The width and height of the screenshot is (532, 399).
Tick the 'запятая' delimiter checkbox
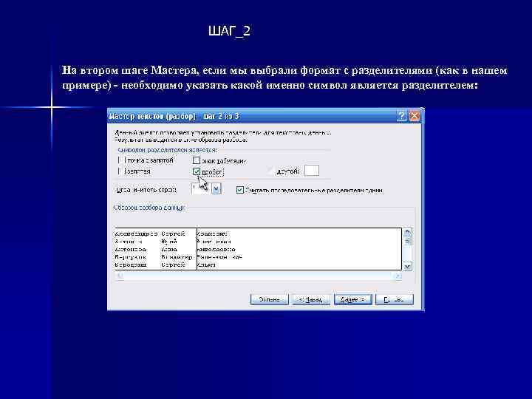(120, 171)
